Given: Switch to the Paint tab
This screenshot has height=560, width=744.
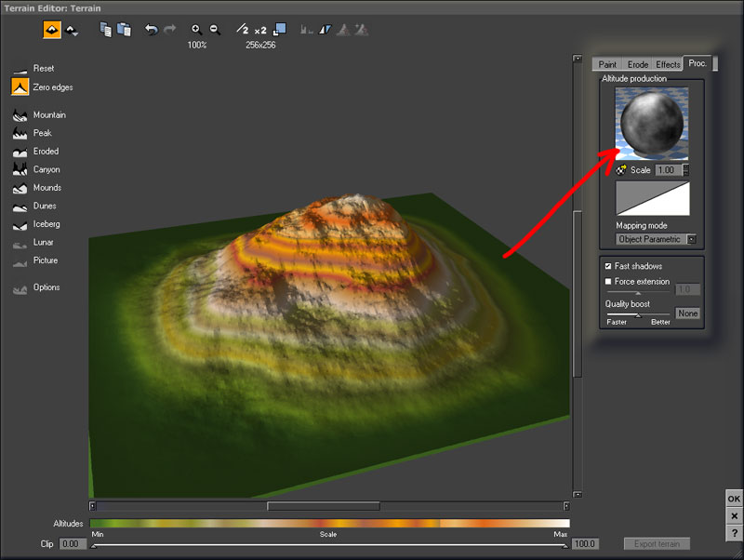Looking at the screenshot, I should coord(606,64).
